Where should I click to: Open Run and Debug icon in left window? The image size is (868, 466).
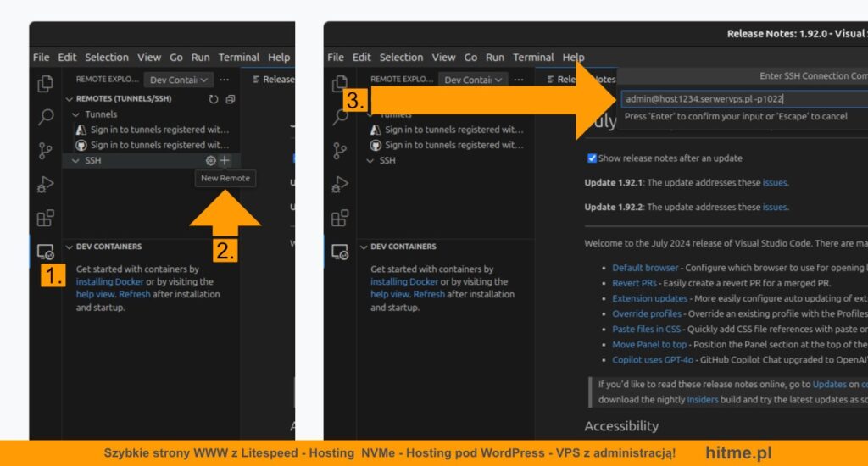click(46, 185)
